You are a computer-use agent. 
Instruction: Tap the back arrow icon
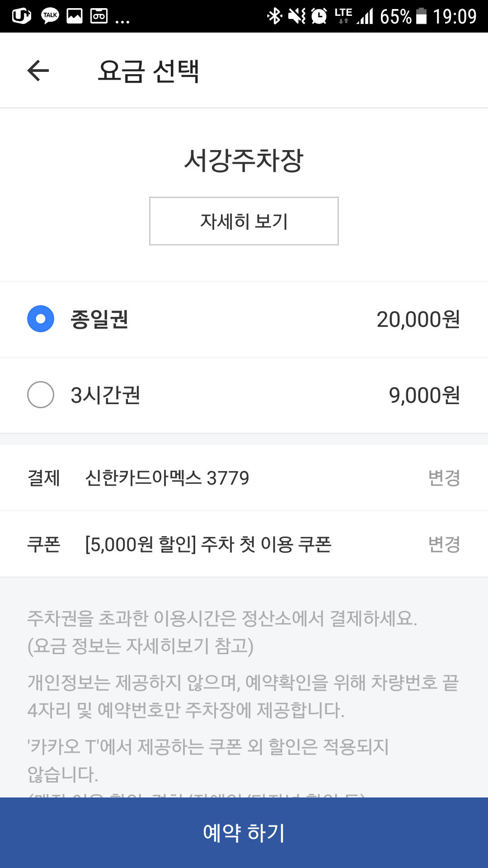coord(38,71)
